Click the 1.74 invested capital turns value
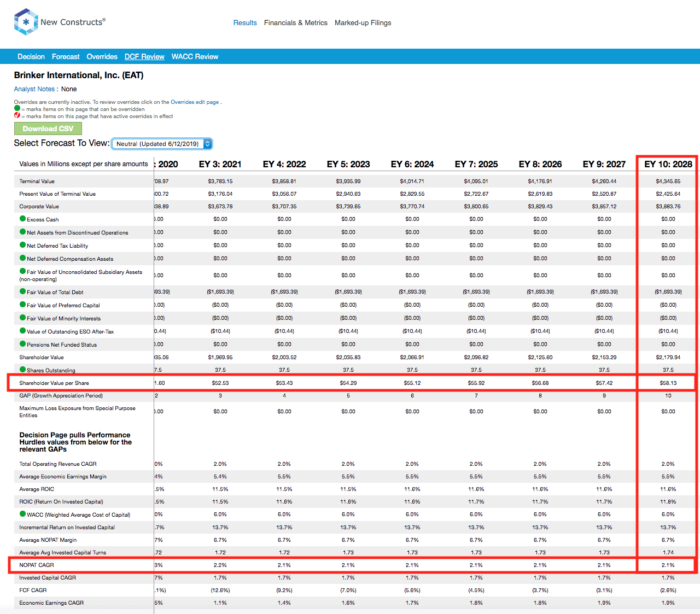The width and height of the screenshot is (700, 614). tap(668, 553)
